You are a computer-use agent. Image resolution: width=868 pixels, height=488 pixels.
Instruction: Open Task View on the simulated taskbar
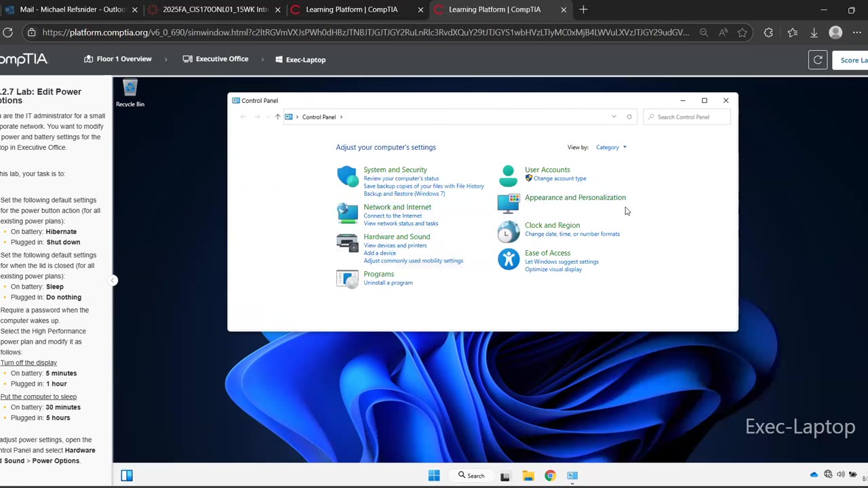pyautogui.click(x=505, y=476)
